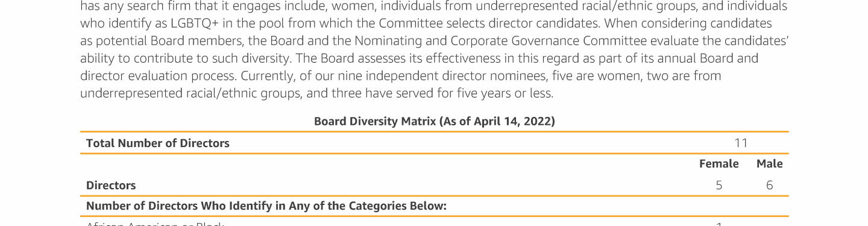The image size is (868, 226).
Task: Click the total directors value 11
Action: coord(741,143)
